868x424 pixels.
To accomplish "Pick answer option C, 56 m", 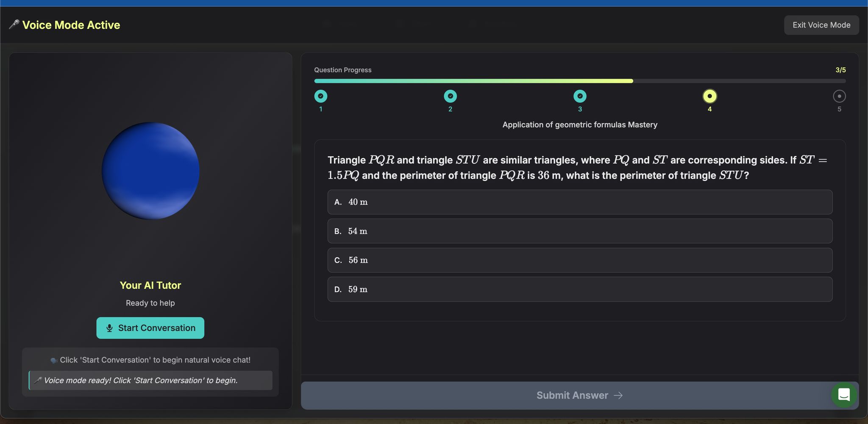I will pos(579,260).
